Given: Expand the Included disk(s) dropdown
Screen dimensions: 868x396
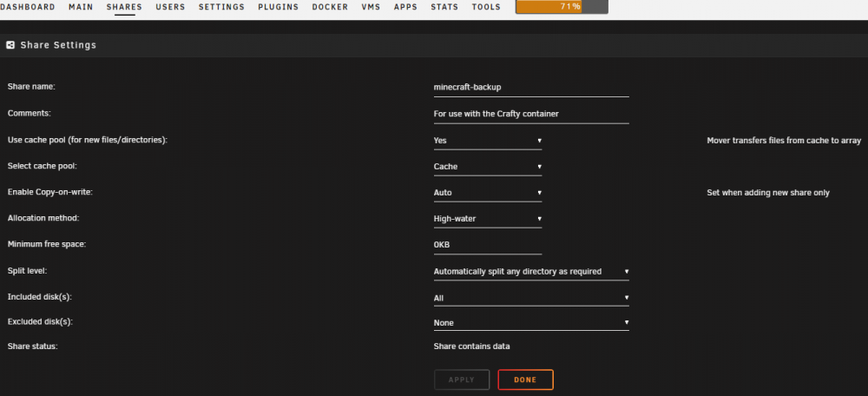Looking at the screenshot, I should (531, 298).
